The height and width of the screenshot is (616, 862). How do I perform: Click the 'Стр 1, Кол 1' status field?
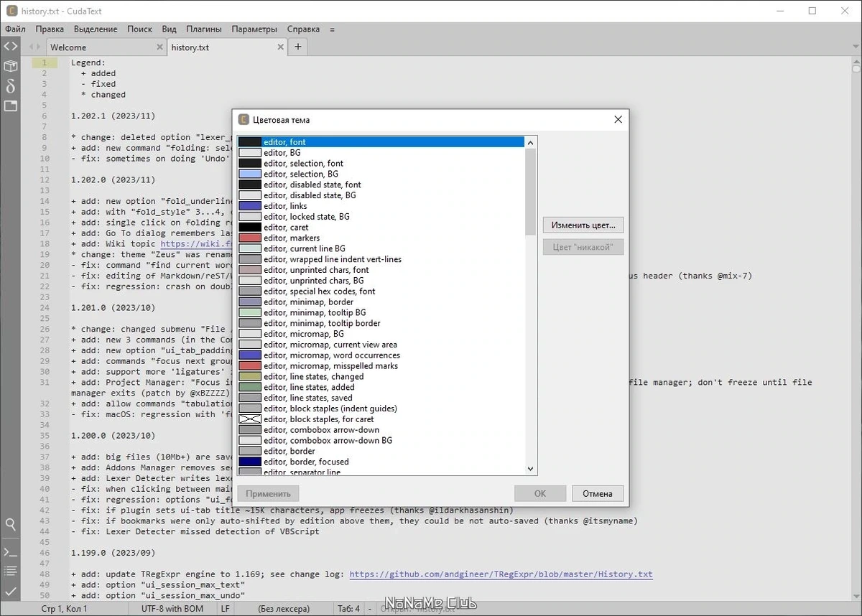click(65, 609)
